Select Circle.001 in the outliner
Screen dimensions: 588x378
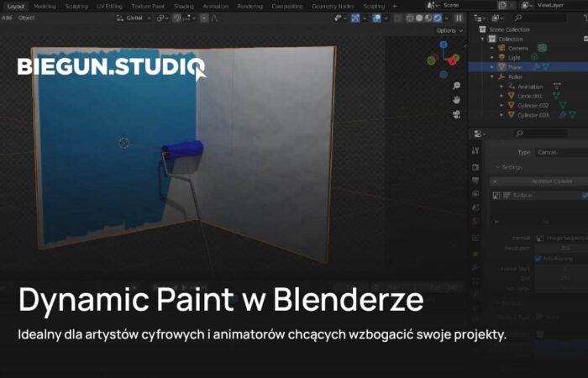tap(529, 96)
